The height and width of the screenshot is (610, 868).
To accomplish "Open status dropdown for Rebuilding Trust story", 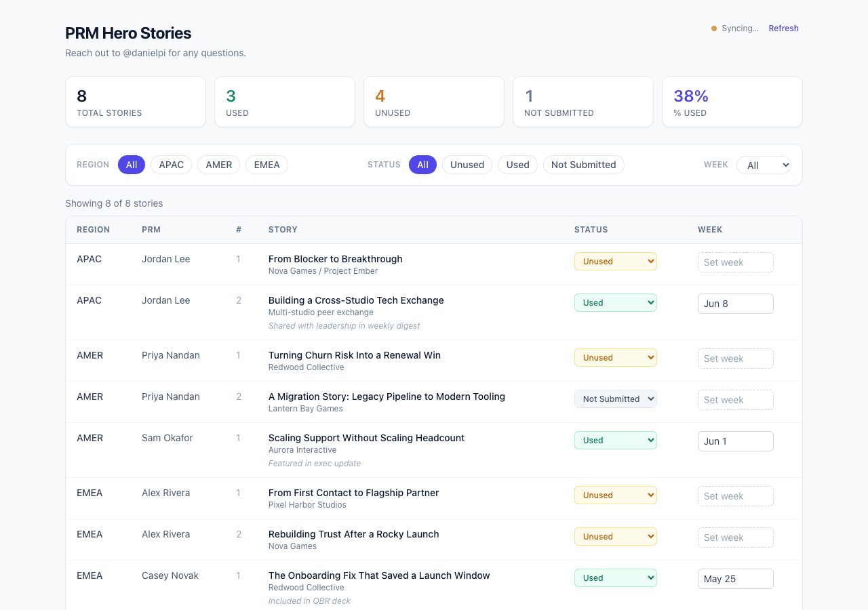I will tap(616, 537).
